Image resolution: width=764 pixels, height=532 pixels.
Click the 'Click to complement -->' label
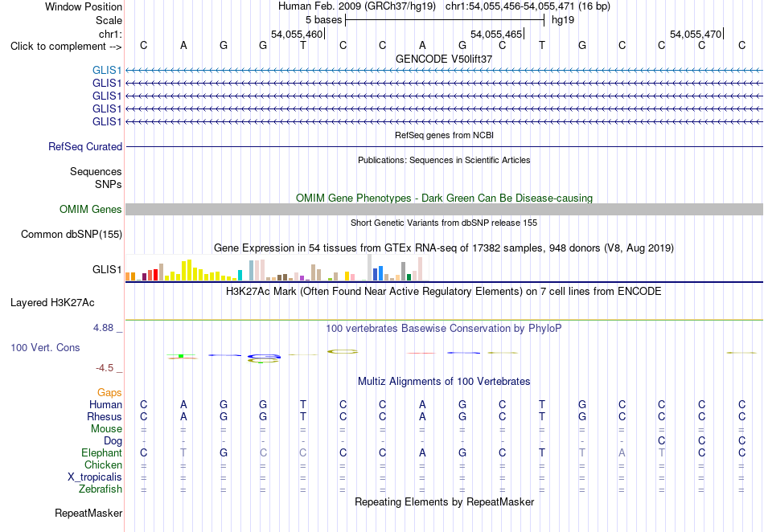[66, 47]
